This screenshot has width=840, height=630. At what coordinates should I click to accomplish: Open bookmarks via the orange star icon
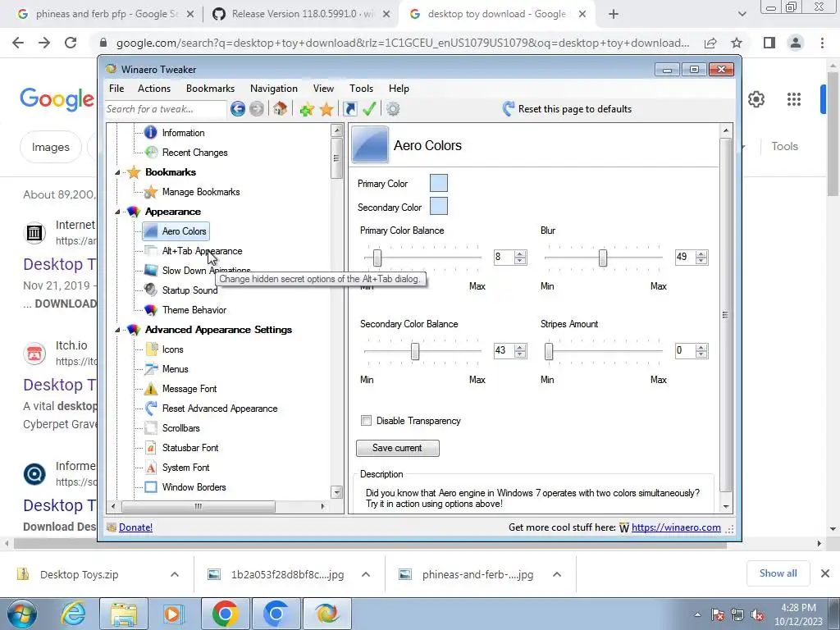coord(326,109)
